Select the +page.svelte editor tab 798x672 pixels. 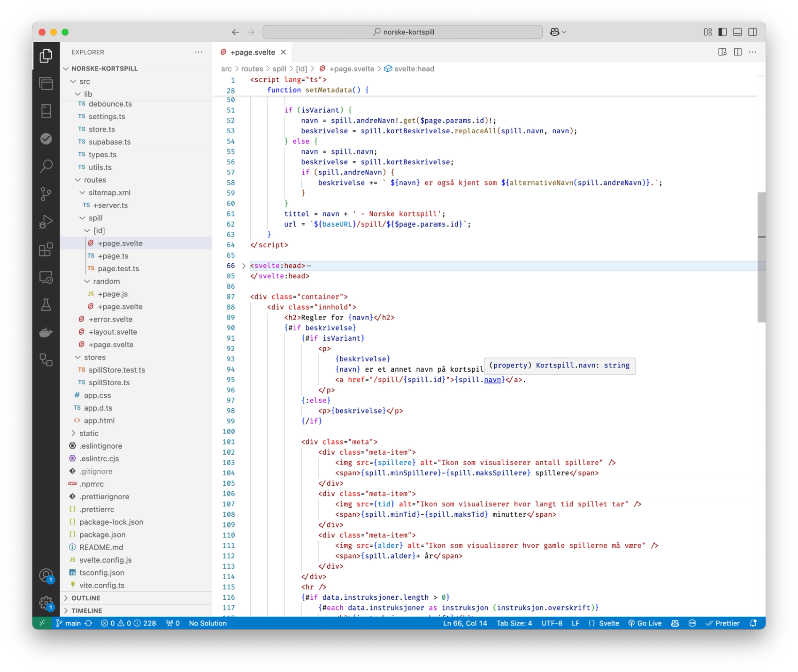252,52
